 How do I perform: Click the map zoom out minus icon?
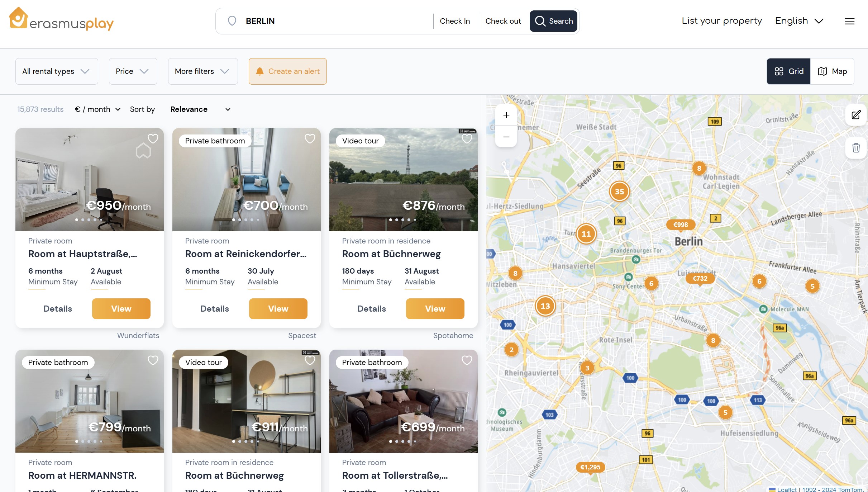[506, 137]
